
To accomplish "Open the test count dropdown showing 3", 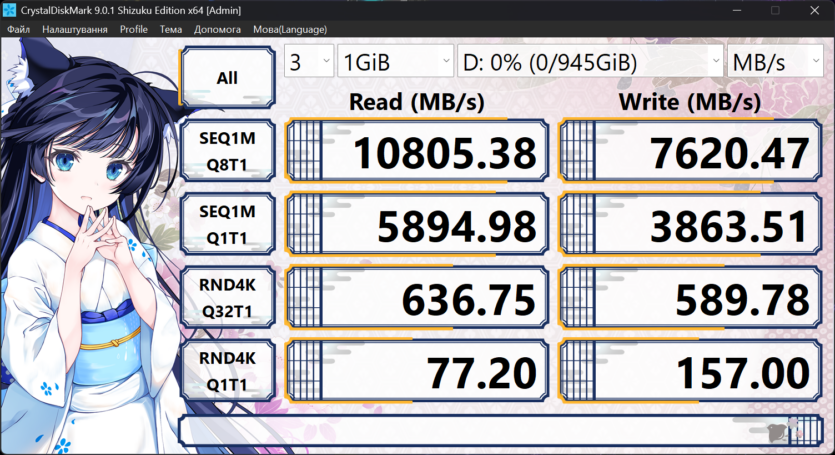I will (309, 62).
